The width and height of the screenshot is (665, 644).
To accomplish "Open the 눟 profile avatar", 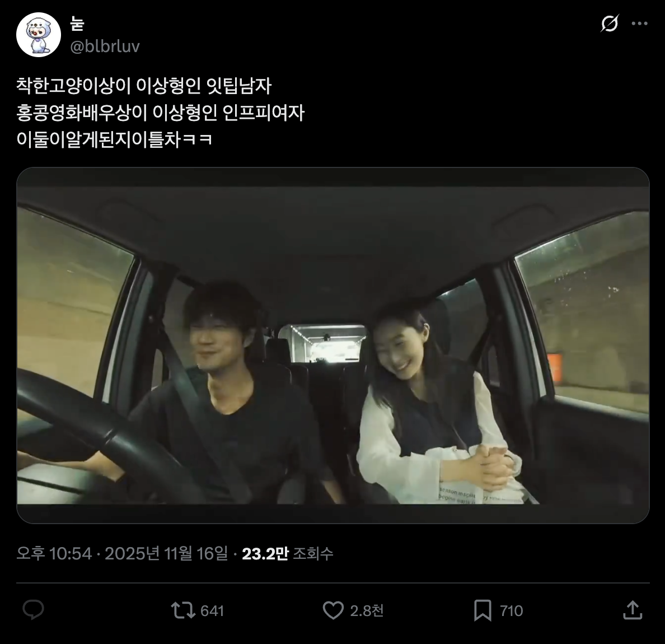I will pyautogui.click(x=39, y=35).
